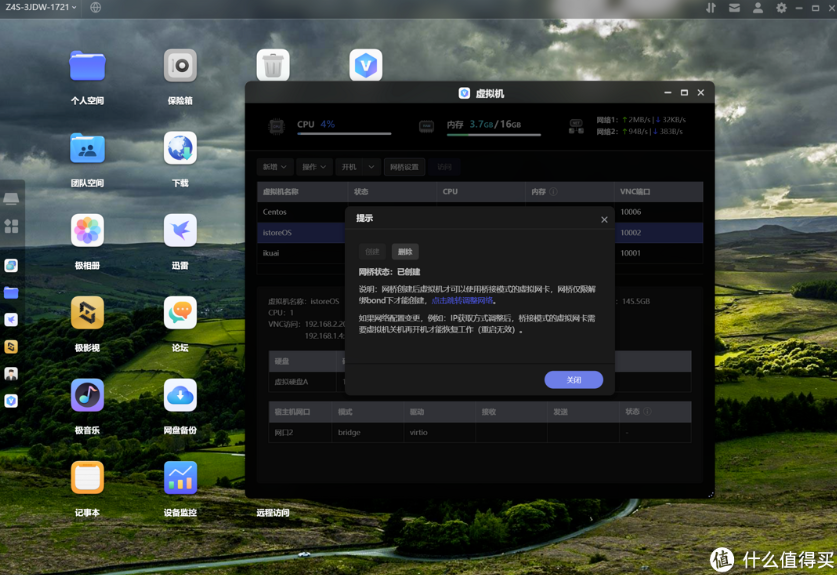Select the Centos virtual machine row
Screen dimensions: 837x575
480,212
